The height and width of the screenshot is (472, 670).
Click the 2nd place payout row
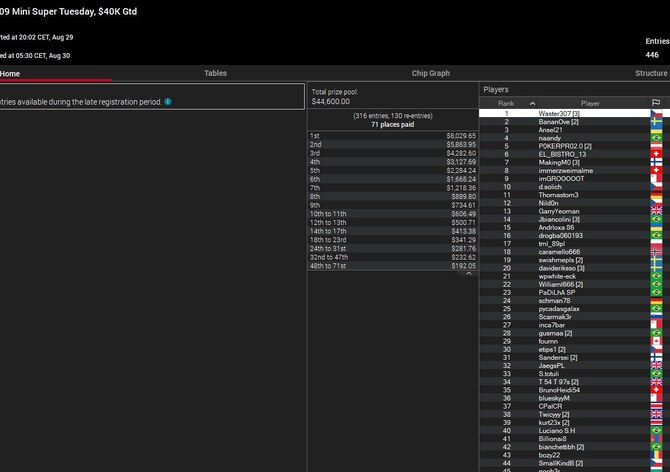[393, 144]
